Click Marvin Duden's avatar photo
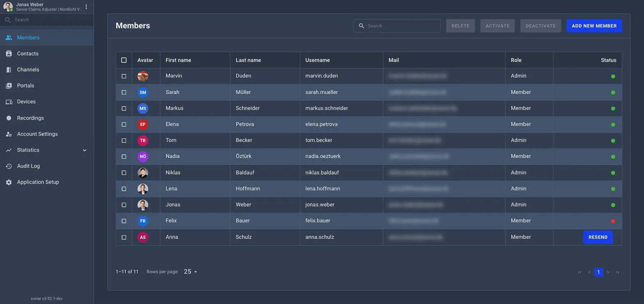 [x=143, y=76]
